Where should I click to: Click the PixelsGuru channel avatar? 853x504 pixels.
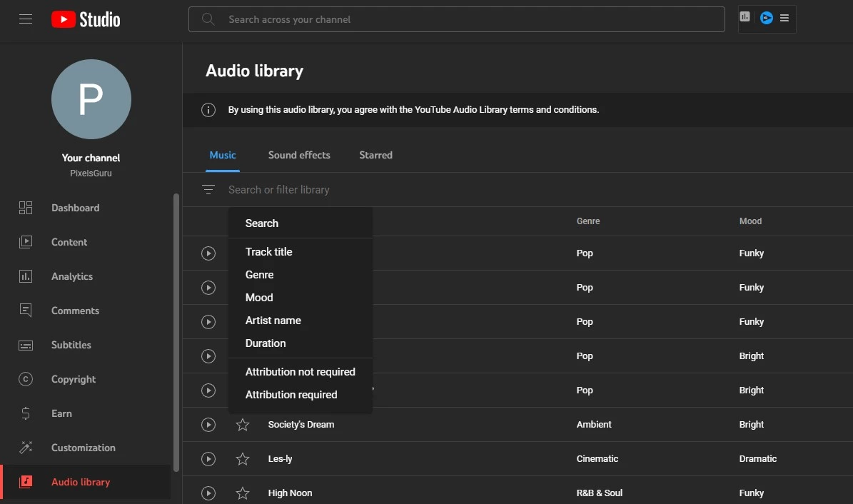pyautogui.click(x=91, y=99)
